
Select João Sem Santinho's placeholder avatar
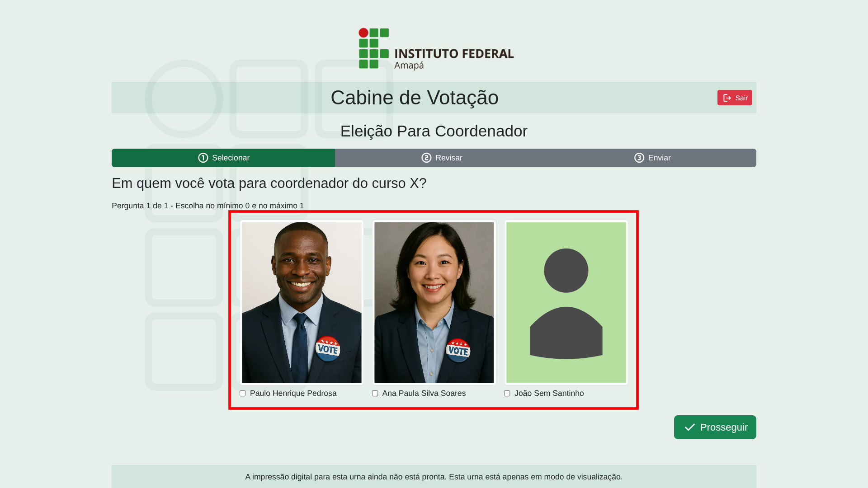pos(566,303)
